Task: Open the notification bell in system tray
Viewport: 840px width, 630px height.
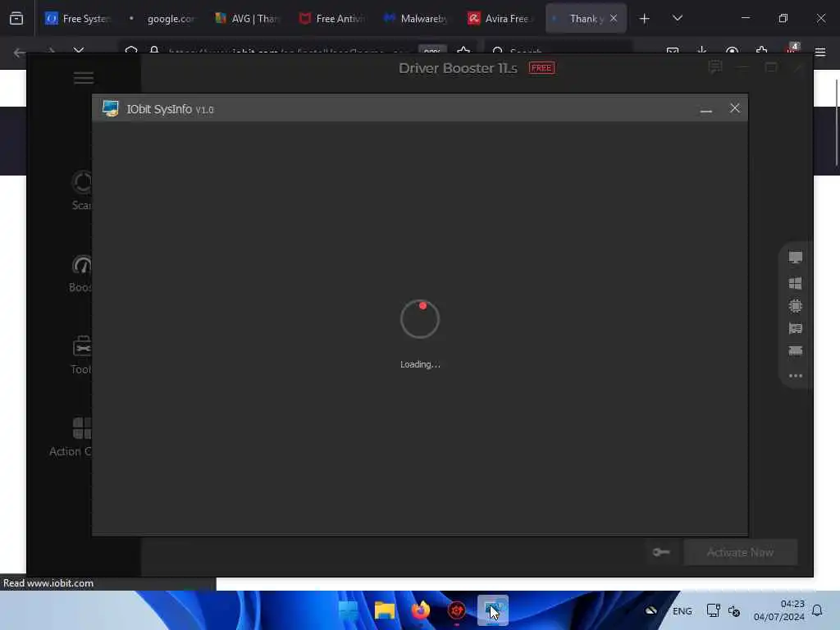Action: (x=817, y=610)
